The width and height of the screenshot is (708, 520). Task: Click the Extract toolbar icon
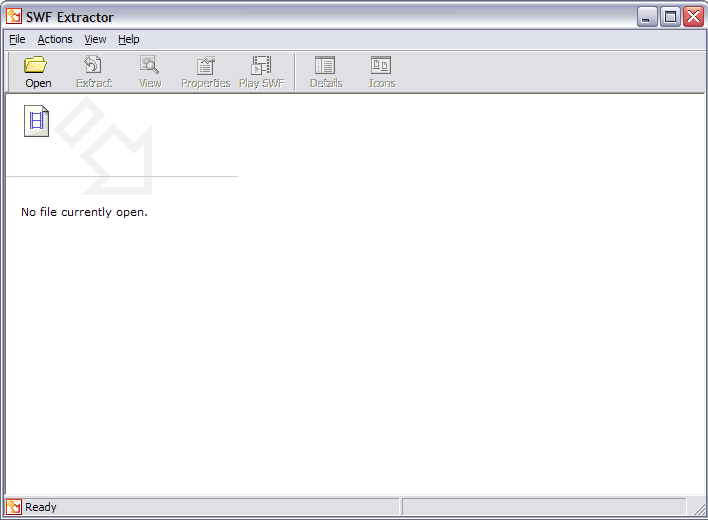[x=93, y=65]
